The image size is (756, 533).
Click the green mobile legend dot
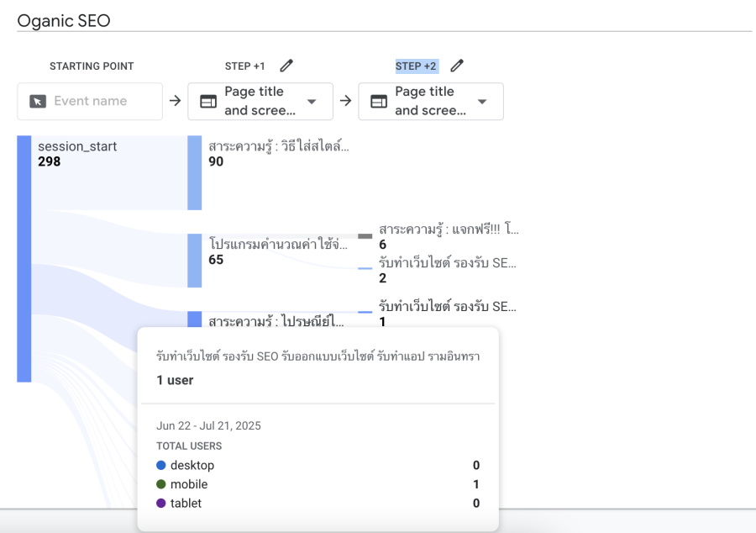(161, 484)
